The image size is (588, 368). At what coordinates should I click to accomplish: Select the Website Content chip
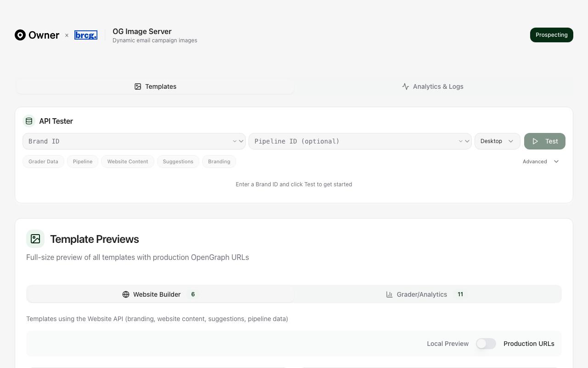128,161
